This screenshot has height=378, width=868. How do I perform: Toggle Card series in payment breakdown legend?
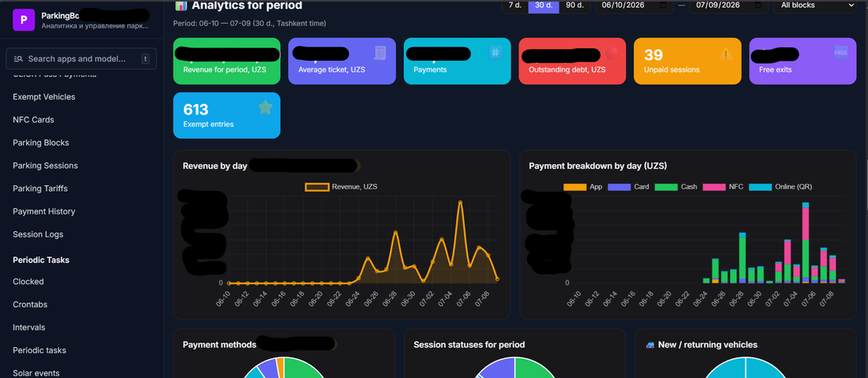click(628, 187)
